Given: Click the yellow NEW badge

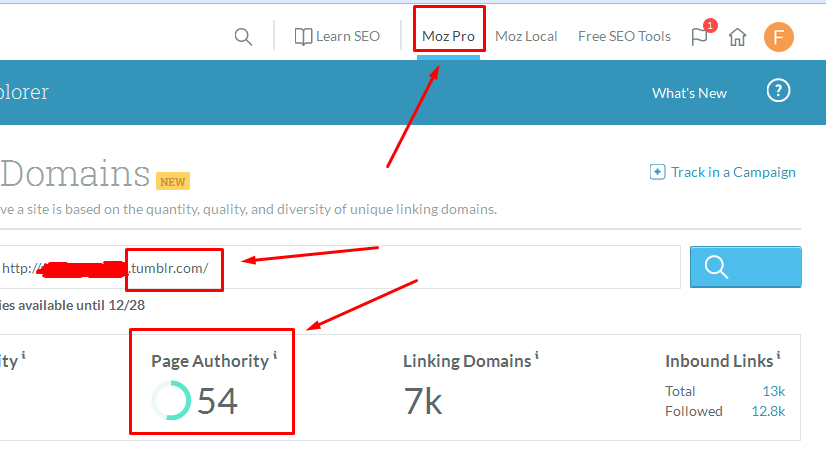Looking at the screenshot, I should tap(172, 182).
